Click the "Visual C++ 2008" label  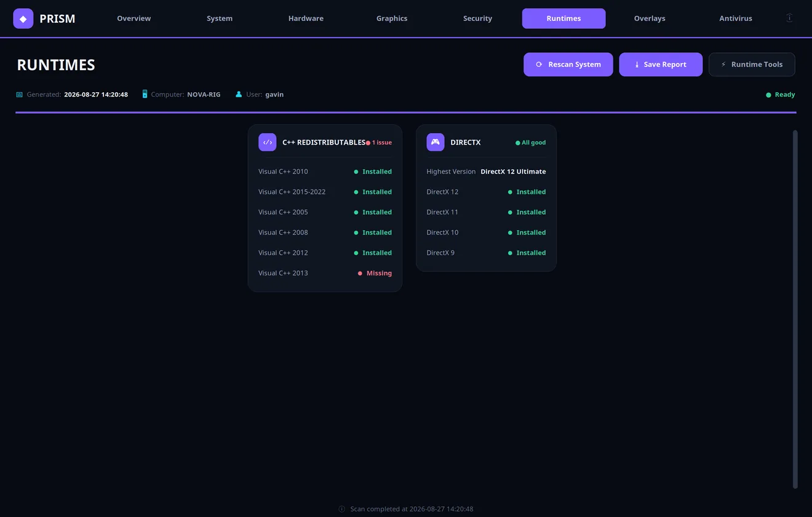[283, 233]
